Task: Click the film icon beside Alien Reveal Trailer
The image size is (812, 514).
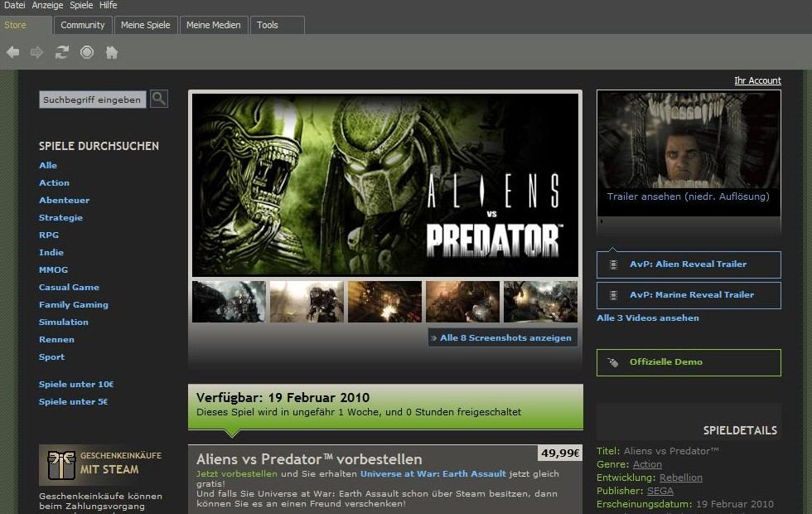Action: [x=614, y=264]
